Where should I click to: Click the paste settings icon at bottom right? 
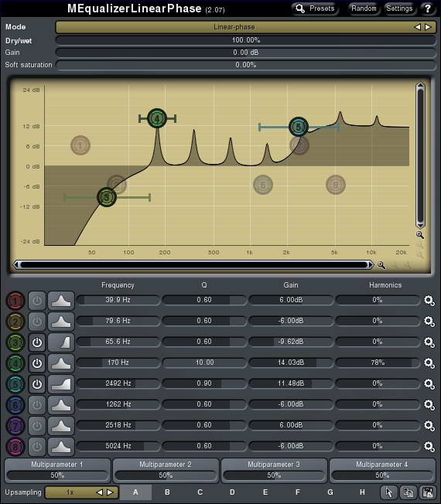point(428,492)
